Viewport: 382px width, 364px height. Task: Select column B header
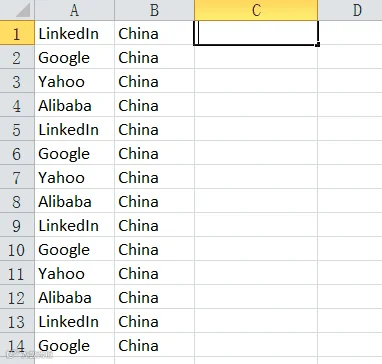(154, 10)
